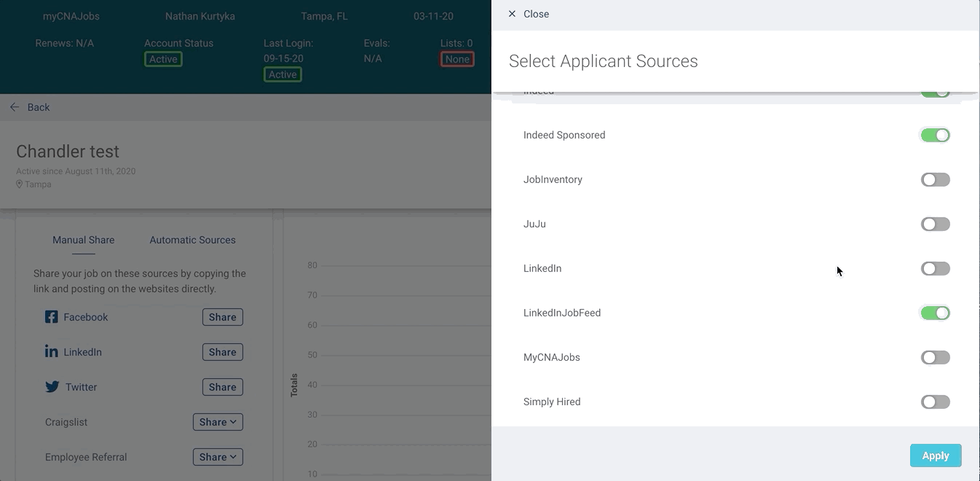Click the back arrow icon
Screen dimensions: 980x481
point(15,107)
